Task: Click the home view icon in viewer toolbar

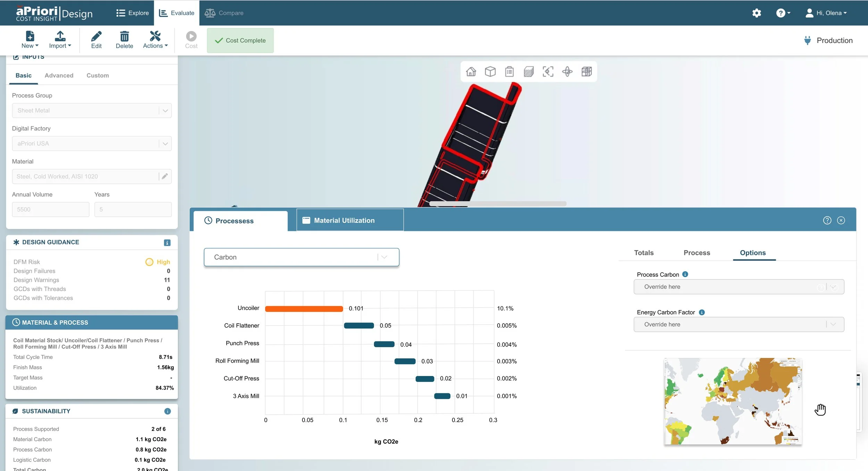Action: (x=471, y=71)
